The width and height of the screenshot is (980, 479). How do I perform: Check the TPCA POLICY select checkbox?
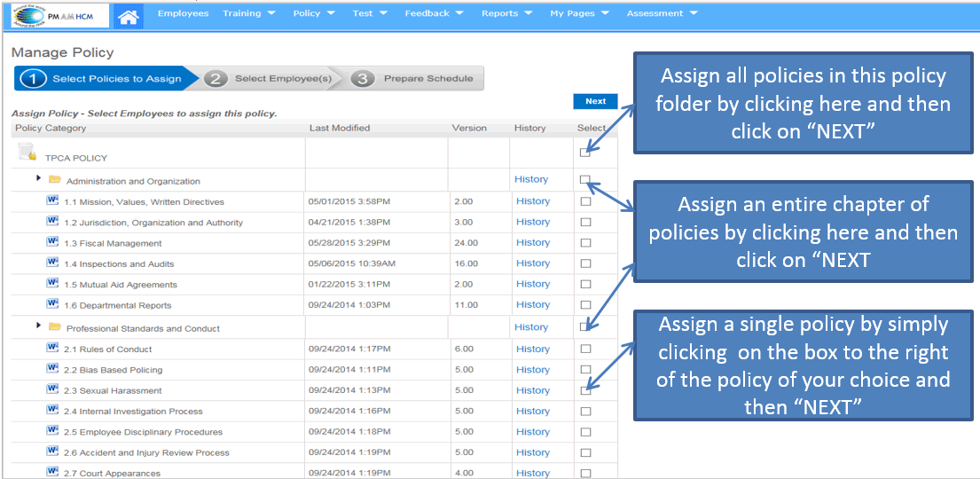(585, 153)
